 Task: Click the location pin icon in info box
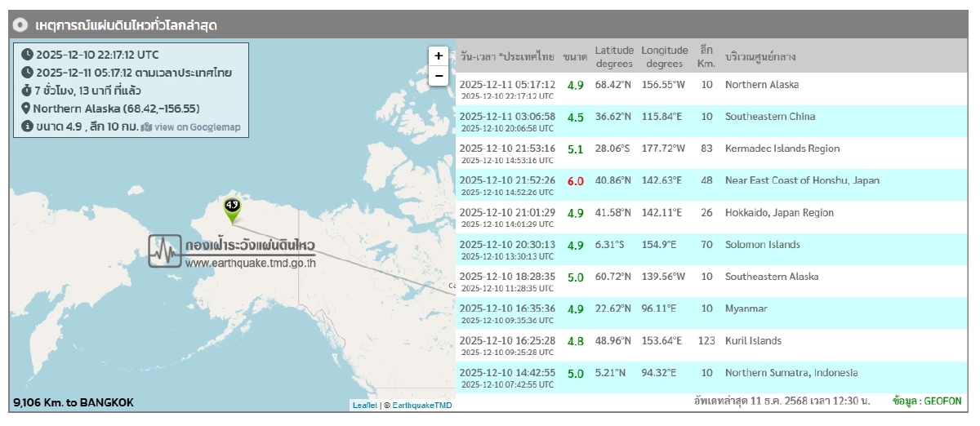coord(25,109)
